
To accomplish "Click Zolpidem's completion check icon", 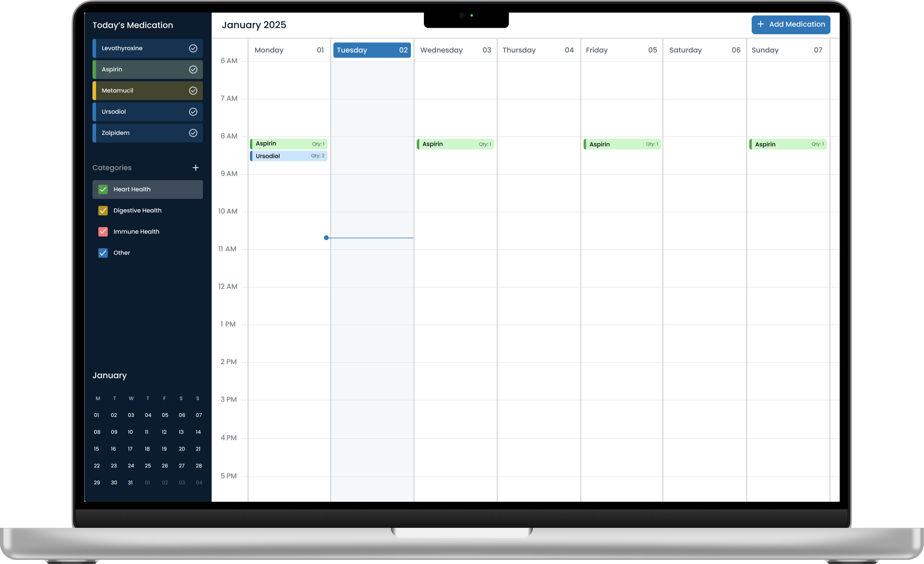I will pyautogui.click(x=193, y=133).
